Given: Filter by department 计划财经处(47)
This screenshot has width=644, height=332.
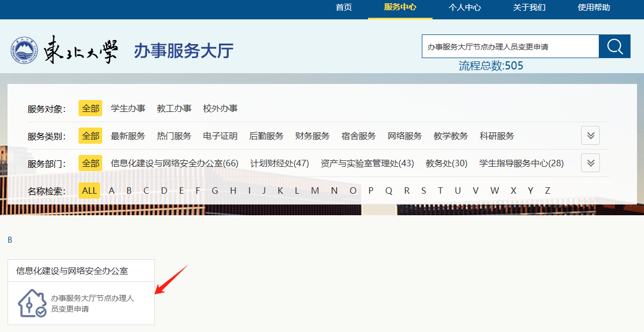Looking at the screenshot, I should click(279, 164).
